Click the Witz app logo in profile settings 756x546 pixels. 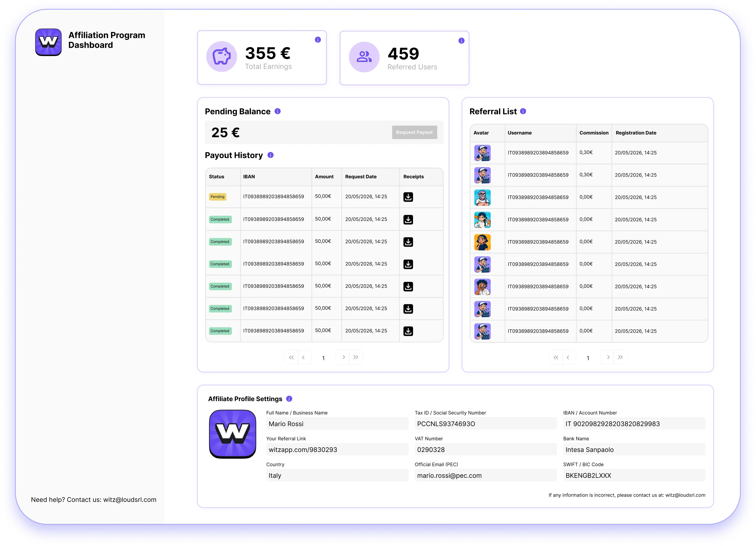233,434
